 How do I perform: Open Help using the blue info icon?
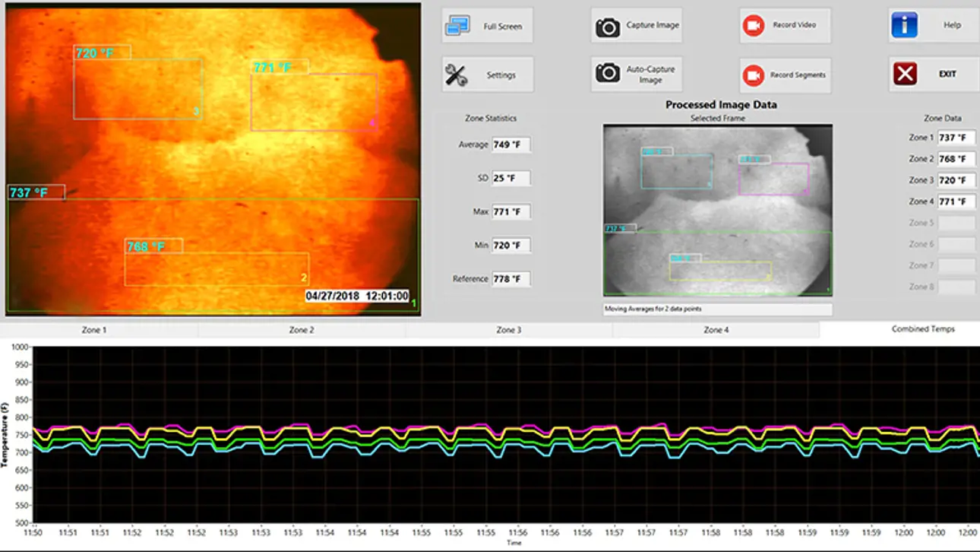[904, 25]
